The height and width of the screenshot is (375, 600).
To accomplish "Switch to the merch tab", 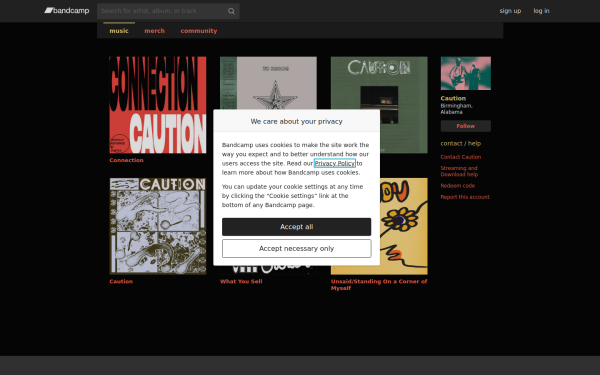I will [155, 31].
